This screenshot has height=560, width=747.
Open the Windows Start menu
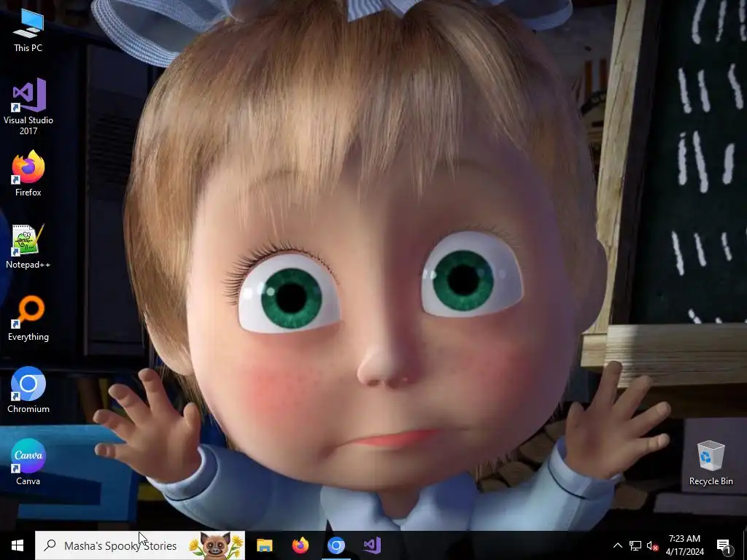18,545
